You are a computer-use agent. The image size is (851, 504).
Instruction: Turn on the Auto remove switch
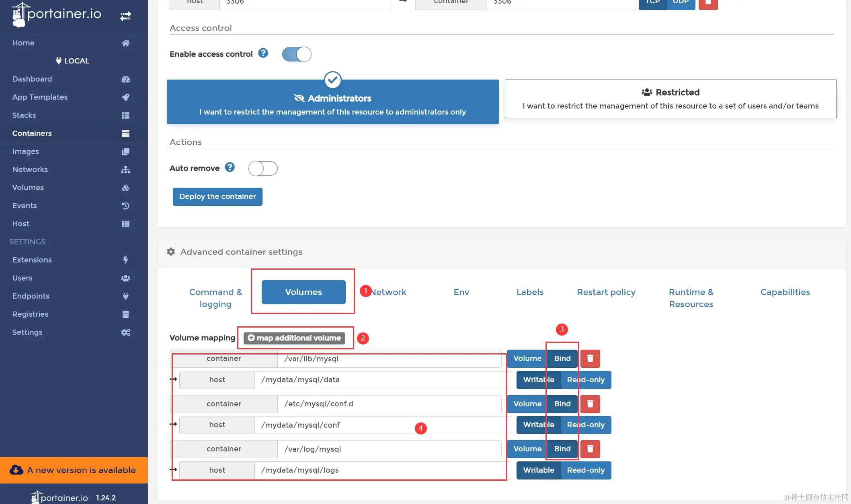pos(263,168)
